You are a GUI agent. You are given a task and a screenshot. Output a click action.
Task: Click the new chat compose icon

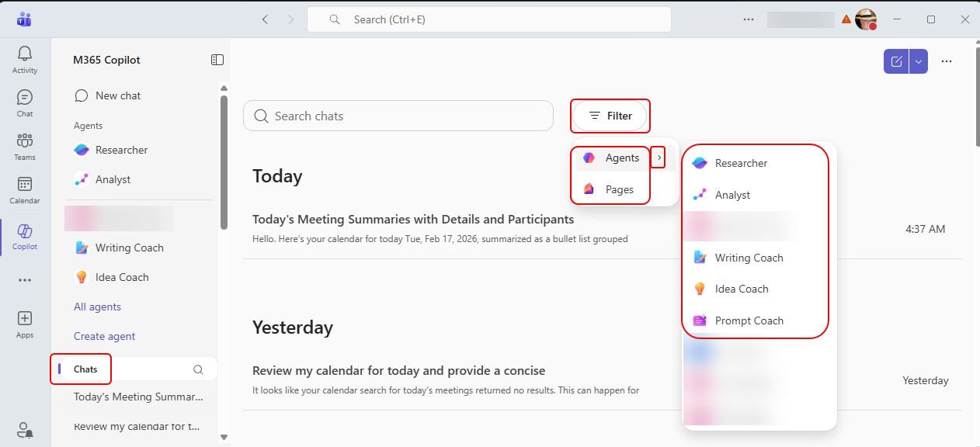(x=896, y=62)
